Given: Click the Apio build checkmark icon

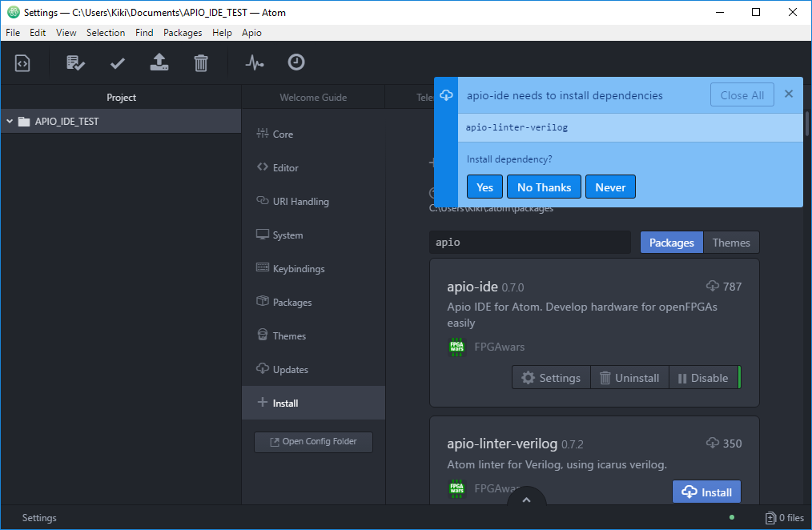Looking at the screenshot, I should pos(118,63).
